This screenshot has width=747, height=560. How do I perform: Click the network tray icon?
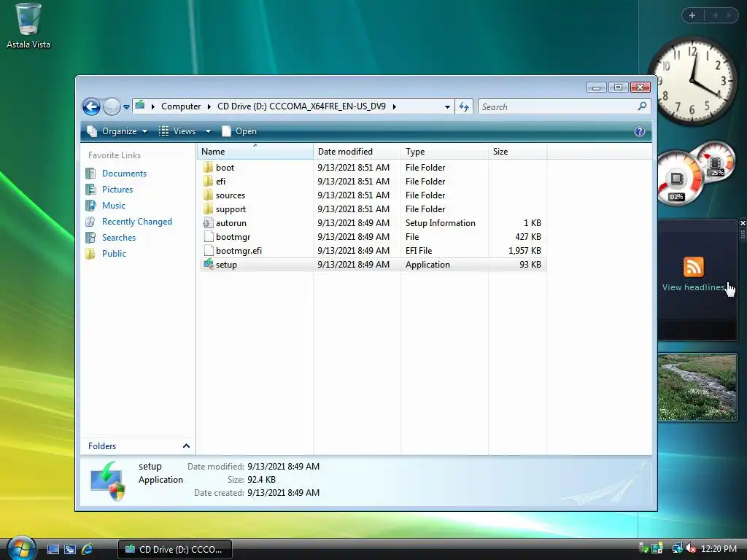point(677,548)
